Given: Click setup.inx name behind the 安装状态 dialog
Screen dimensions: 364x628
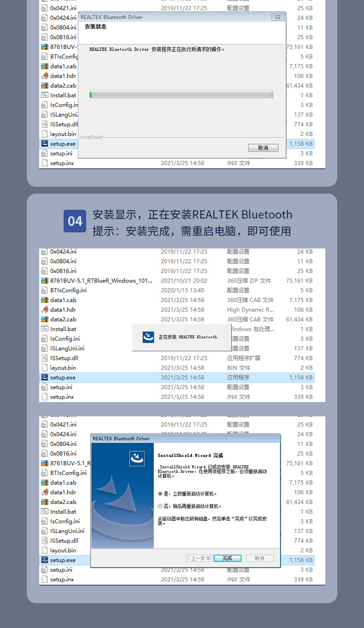Looking at the screenshot, I should click(62, 163).
